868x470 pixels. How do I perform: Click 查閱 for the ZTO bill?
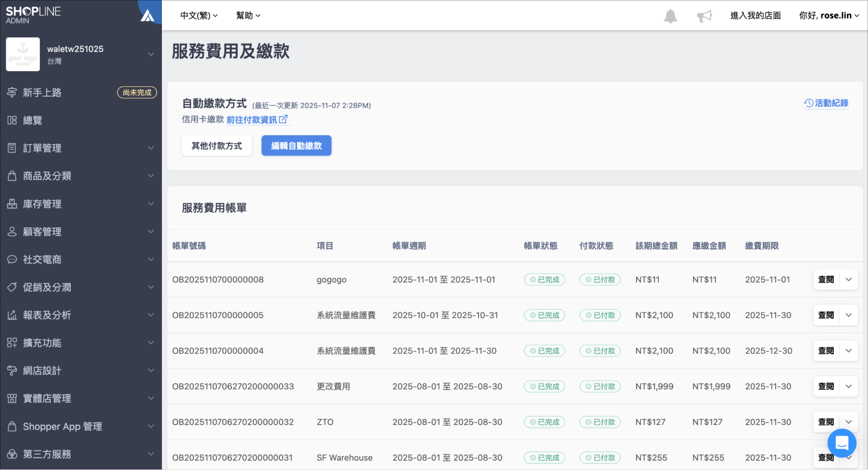pos(826,422)
